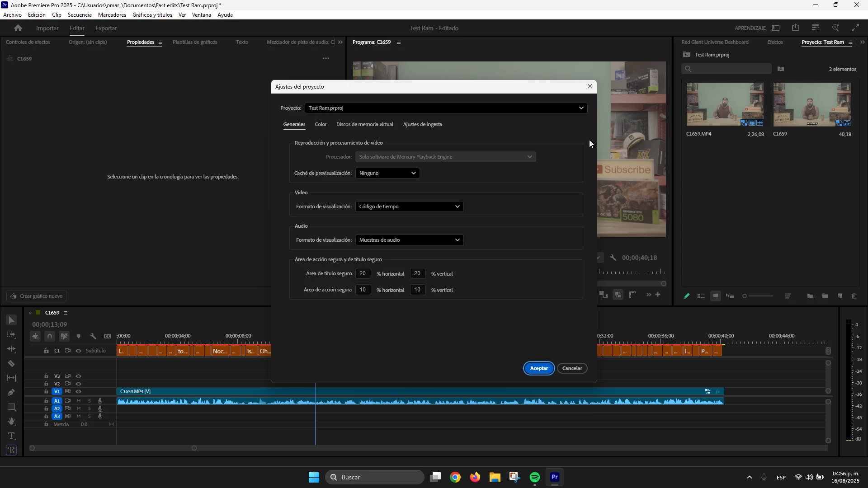Click the timeline wrench settings icon

click(93, 336)
